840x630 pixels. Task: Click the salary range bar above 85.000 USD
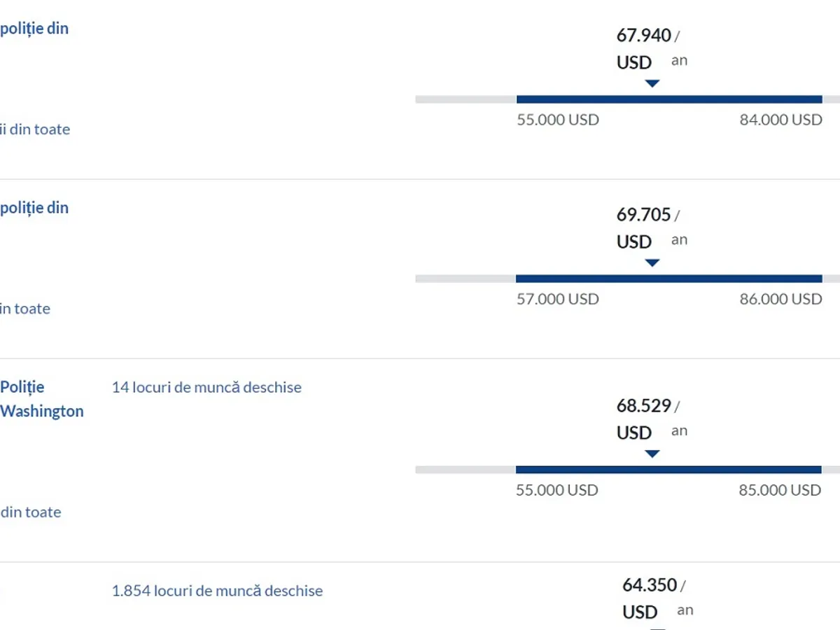668,470
